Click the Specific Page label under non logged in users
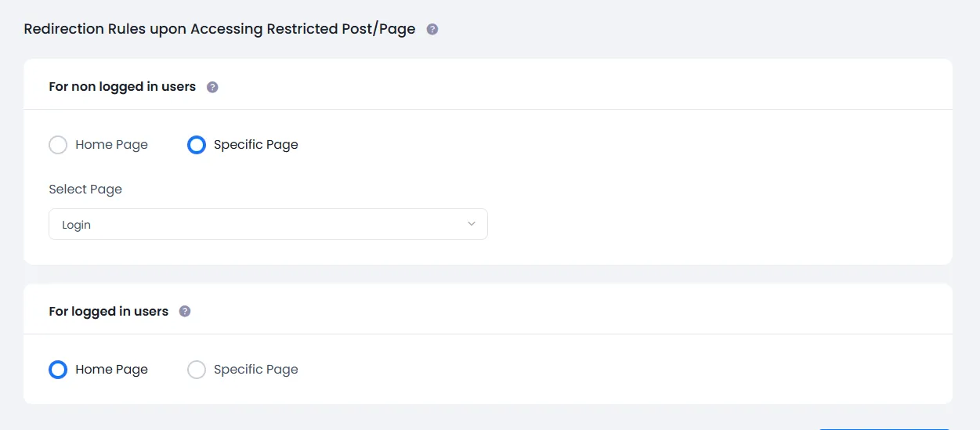The height and width of the screenshot is (430, 980). tap(255, 145)
